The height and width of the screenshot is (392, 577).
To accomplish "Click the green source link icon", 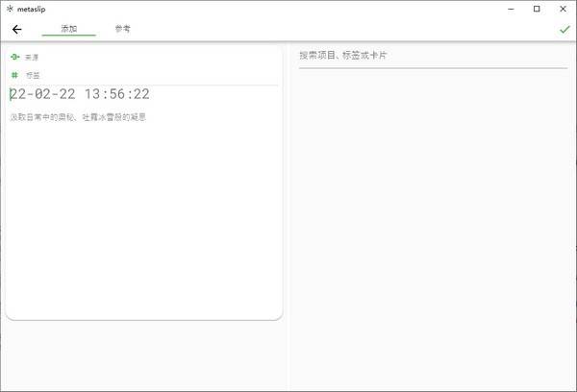I will [x=14, y=57].
